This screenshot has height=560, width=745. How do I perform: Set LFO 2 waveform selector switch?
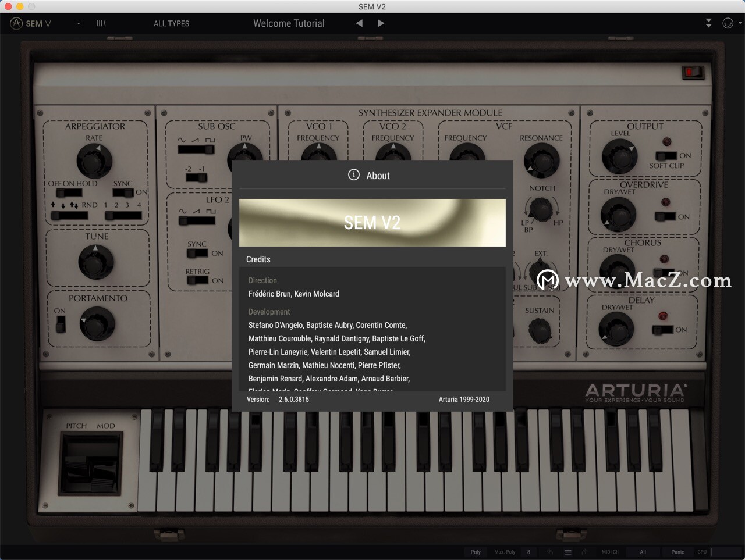[x=197, y=221]
